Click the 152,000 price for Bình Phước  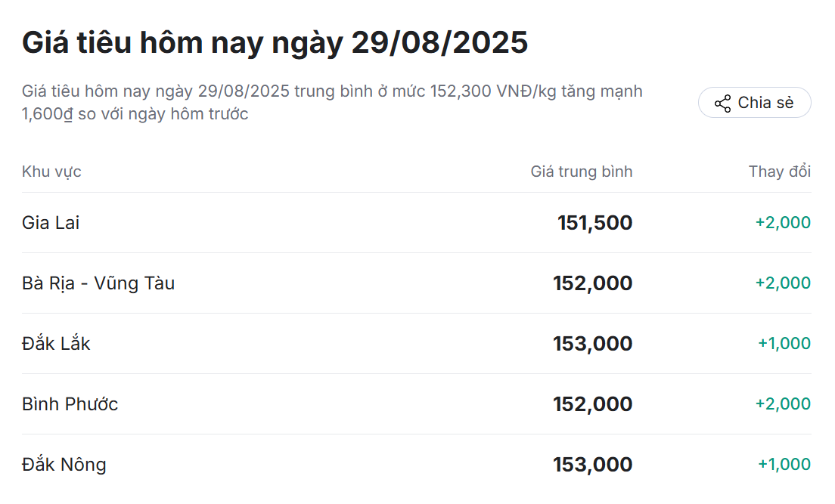pos(592,404)
